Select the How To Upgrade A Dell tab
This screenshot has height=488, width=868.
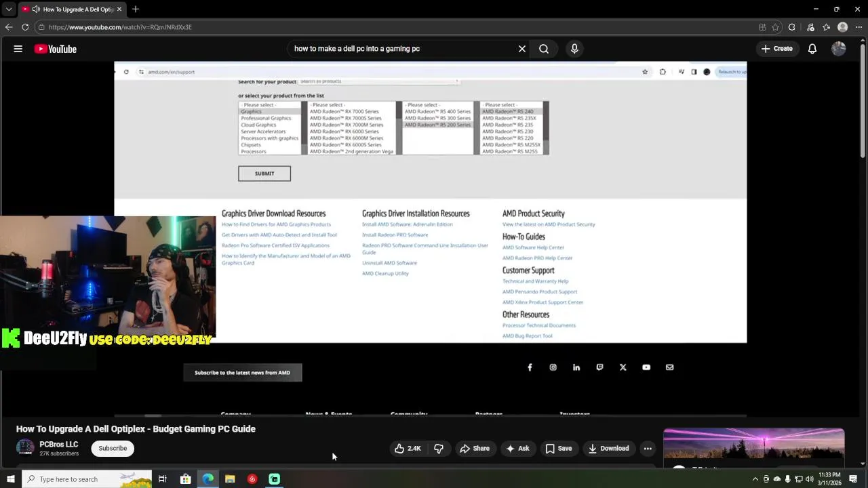click(72, 9)
